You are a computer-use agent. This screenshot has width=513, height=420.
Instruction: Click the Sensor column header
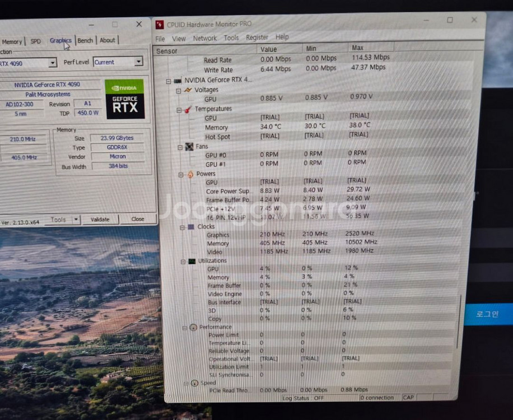(x=205, y=50)
